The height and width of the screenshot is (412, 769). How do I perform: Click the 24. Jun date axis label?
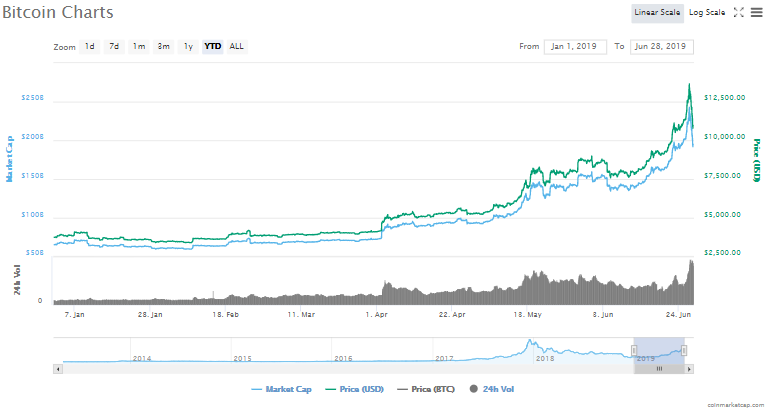(678, 314)
